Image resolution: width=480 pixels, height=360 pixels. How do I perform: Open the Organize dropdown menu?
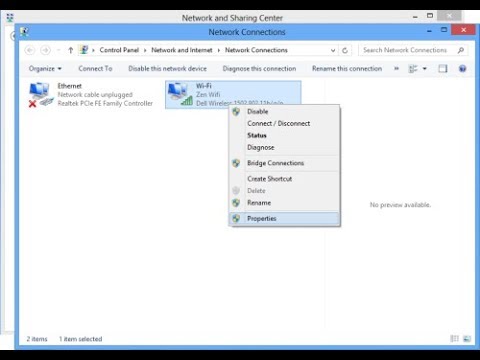tap(45, 69)
